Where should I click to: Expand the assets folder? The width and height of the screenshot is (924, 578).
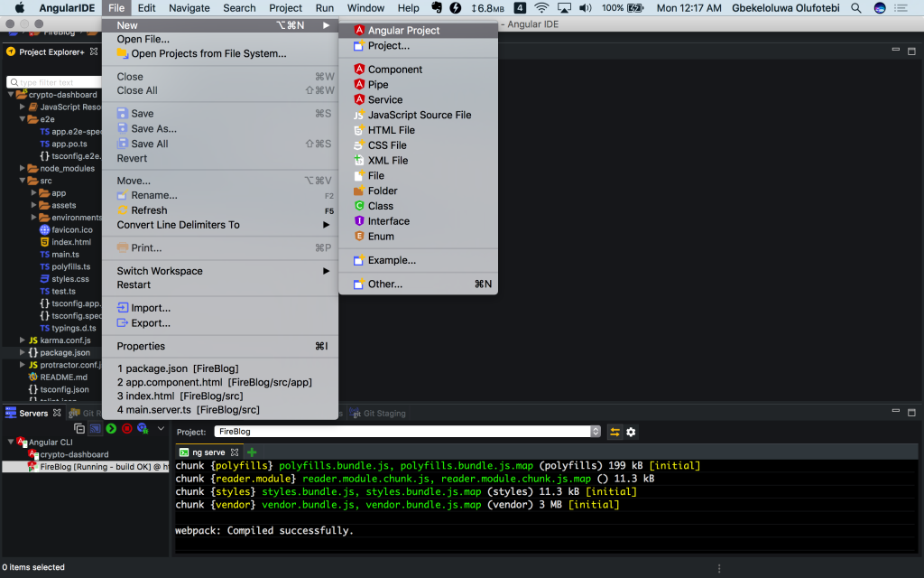33,205
